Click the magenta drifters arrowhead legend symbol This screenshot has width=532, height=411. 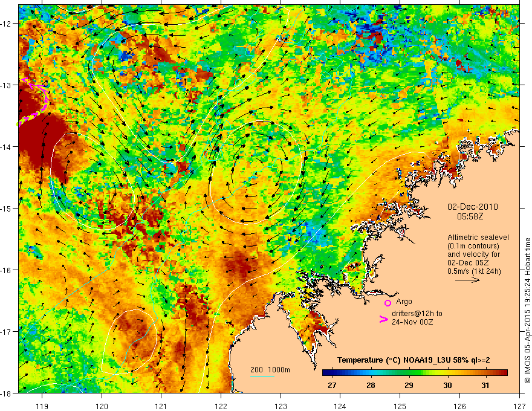[x=383, y=319]
